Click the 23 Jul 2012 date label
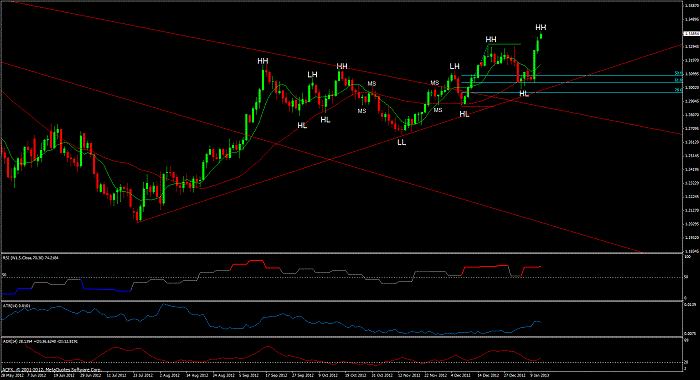This screenshot has height=380, width=700. (143, 376)
